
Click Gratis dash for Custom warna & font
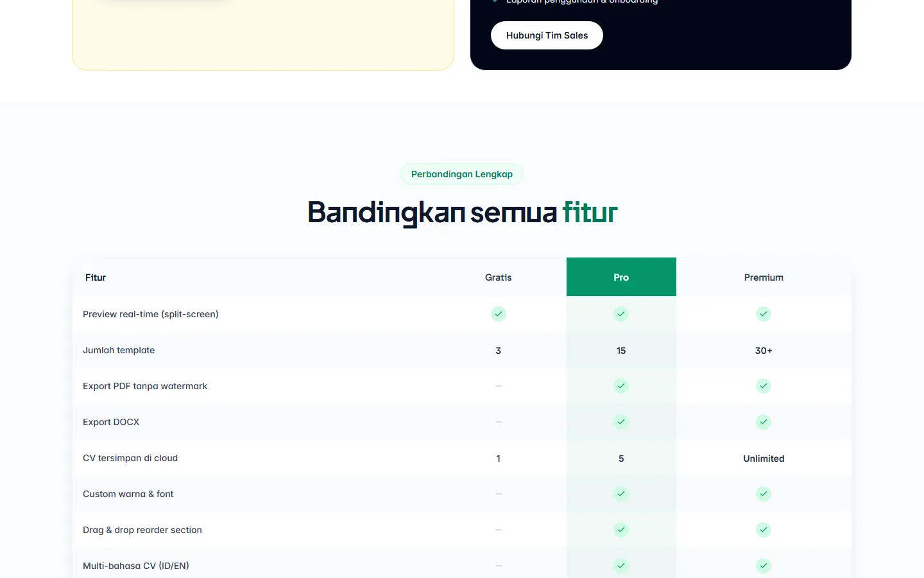tap(499, 494)
